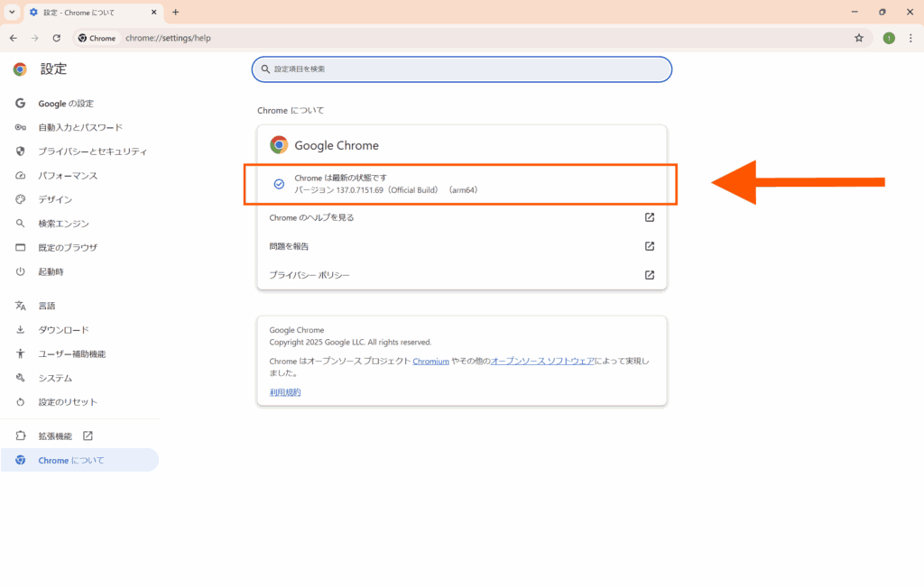The width and height of the screenshot is (924, 587).
Task: Open 自動入力とパスワード settings
Action: (79, 127)
